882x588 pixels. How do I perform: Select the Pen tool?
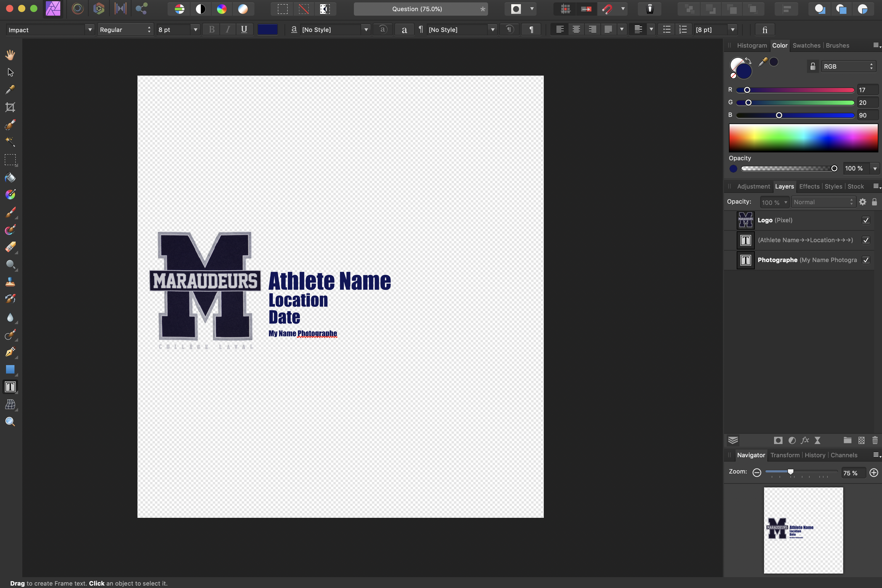(10, 352)
